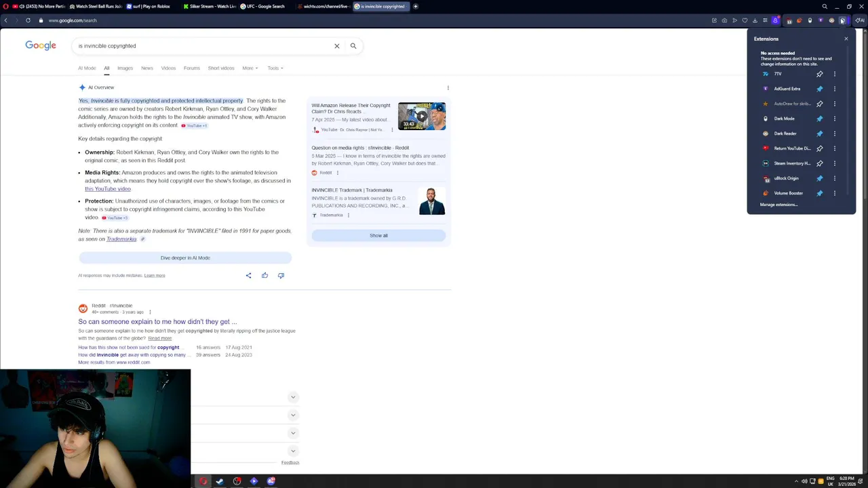Click the AdGuard Extra icon in list
This screenshot has width=868, height=488.
766,89
